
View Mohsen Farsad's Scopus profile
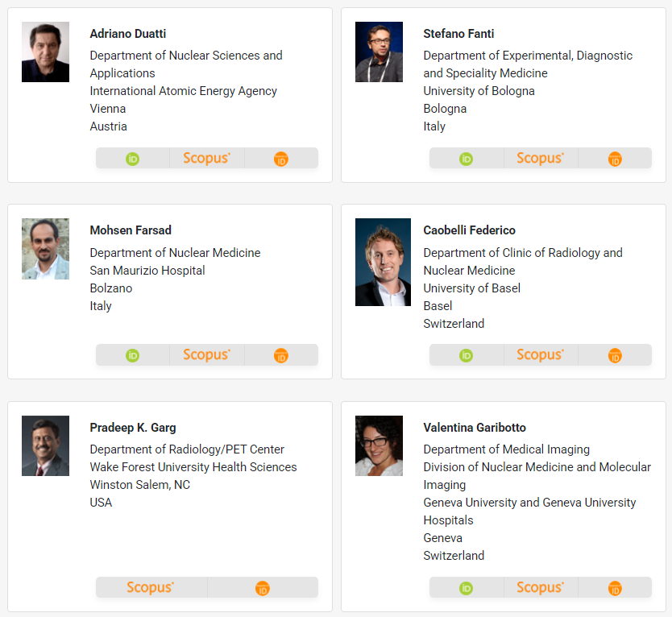pyautogui.click(x=207, y=354)
